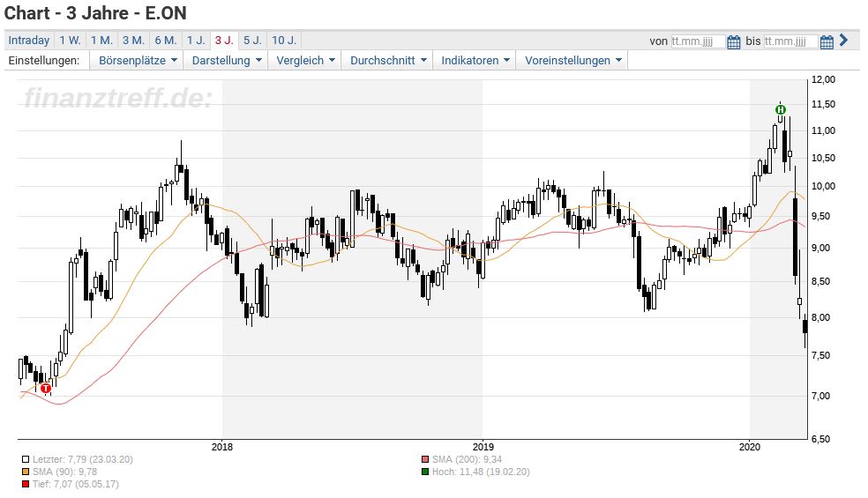Click the white Letzter legend swatch
The image size is (868, 498).
(26, 459)
